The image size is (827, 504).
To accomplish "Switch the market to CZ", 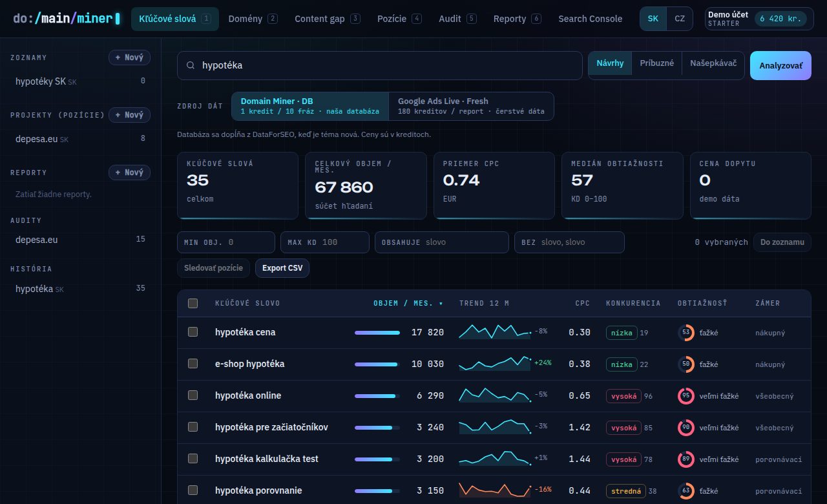I will 680,19.
